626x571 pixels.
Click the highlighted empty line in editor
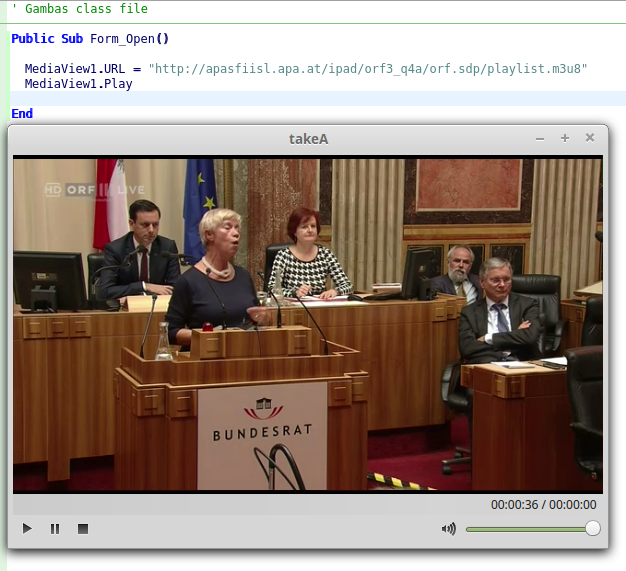pyautogui.click(x=317, y=99)
